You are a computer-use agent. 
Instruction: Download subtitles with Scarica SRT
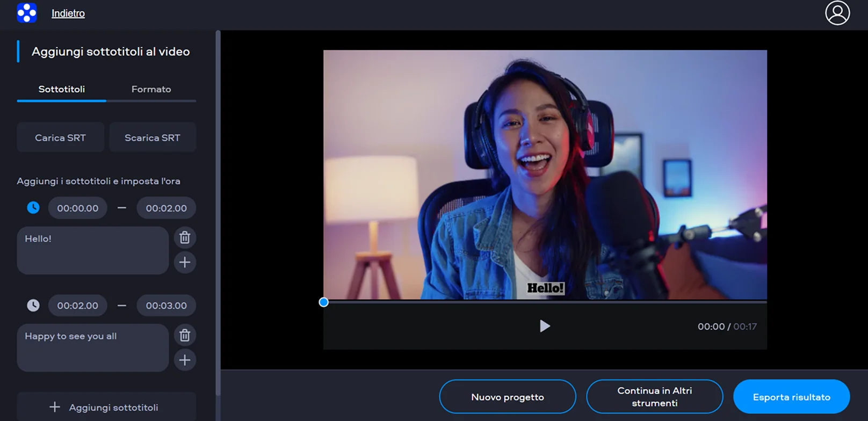tap(153, 137)
